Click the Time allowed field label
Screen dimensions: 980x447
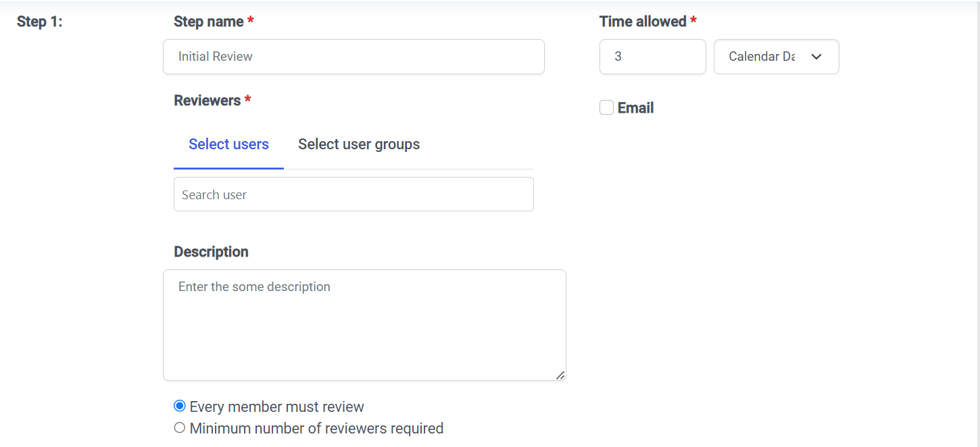(x=643, y=22)
